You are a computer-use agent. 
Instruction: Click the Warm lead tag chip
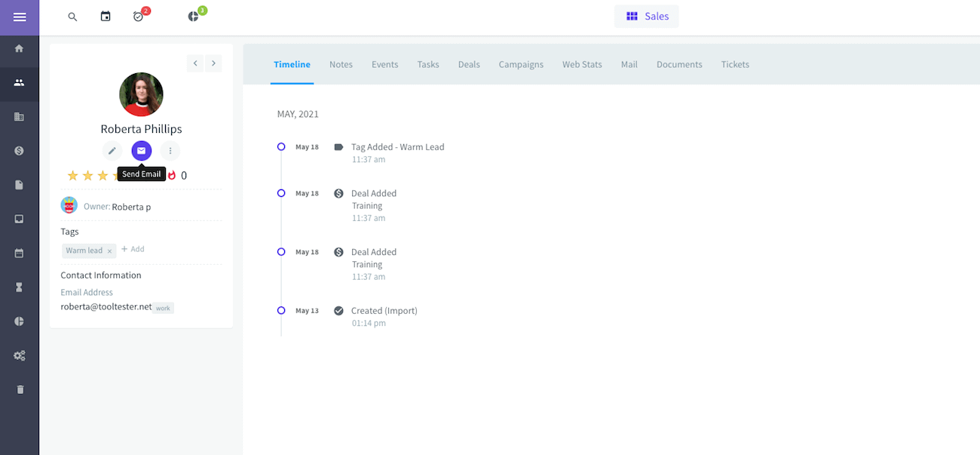coord(89,251)
